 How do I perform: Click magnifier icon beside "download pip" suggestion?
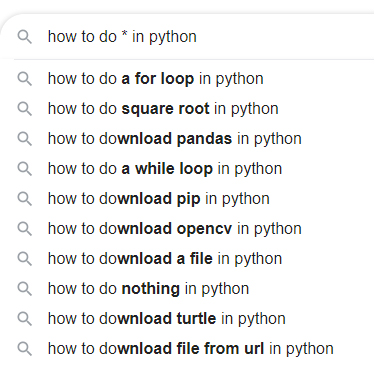pos(25,199)
